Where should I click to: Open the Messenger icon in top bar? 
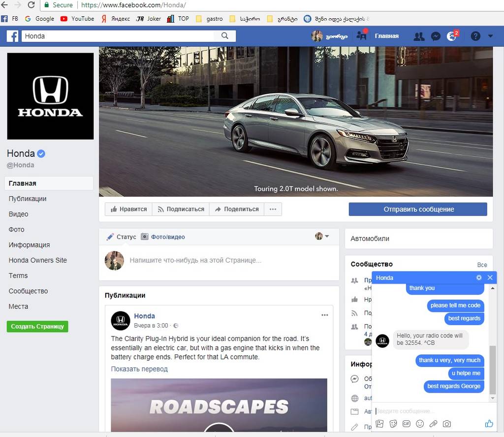(436, 36)
